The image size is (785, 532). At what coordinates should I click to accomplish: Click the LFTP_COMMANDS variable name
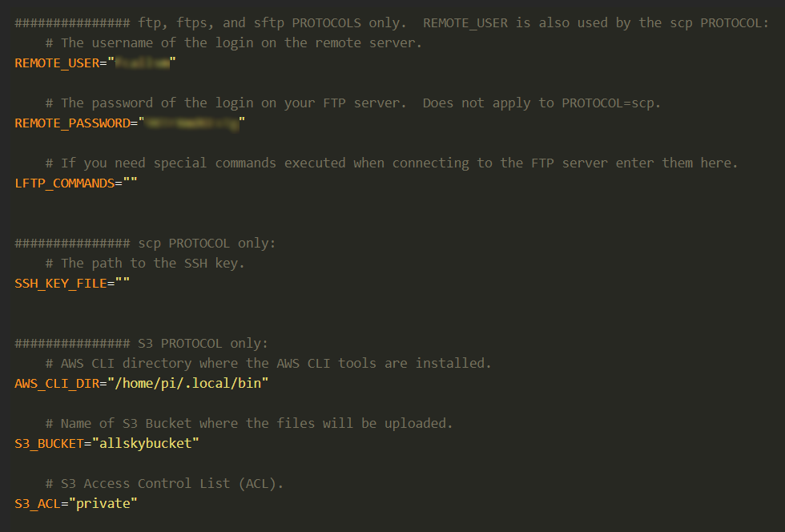[63, 183]
